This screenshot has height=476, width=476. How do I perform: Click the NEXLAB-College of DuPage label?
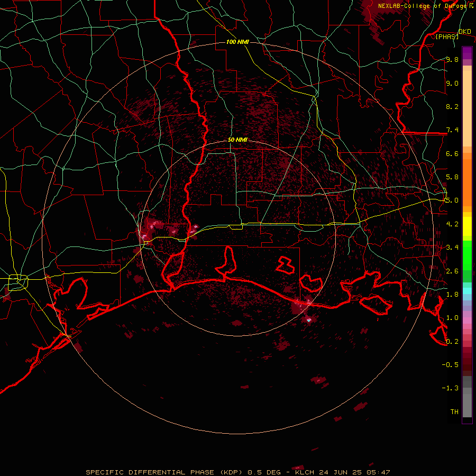423,6
